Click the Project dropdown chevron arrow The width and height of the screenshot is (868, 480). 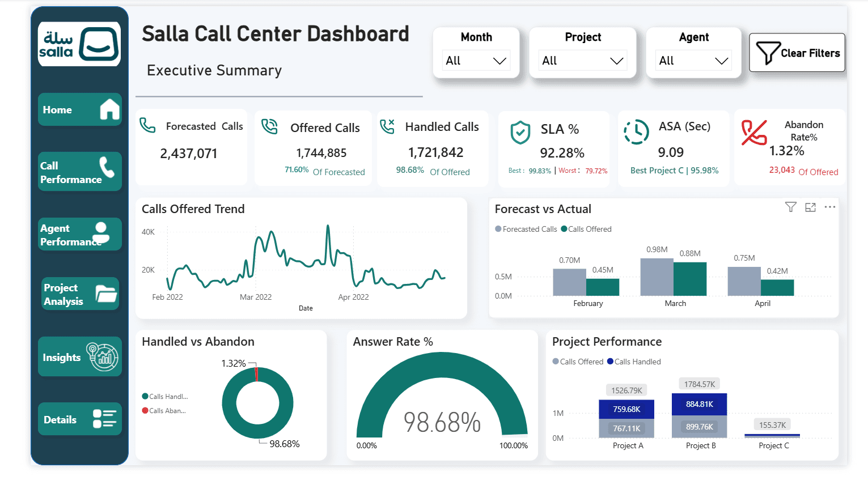click(x=616, y=61)
